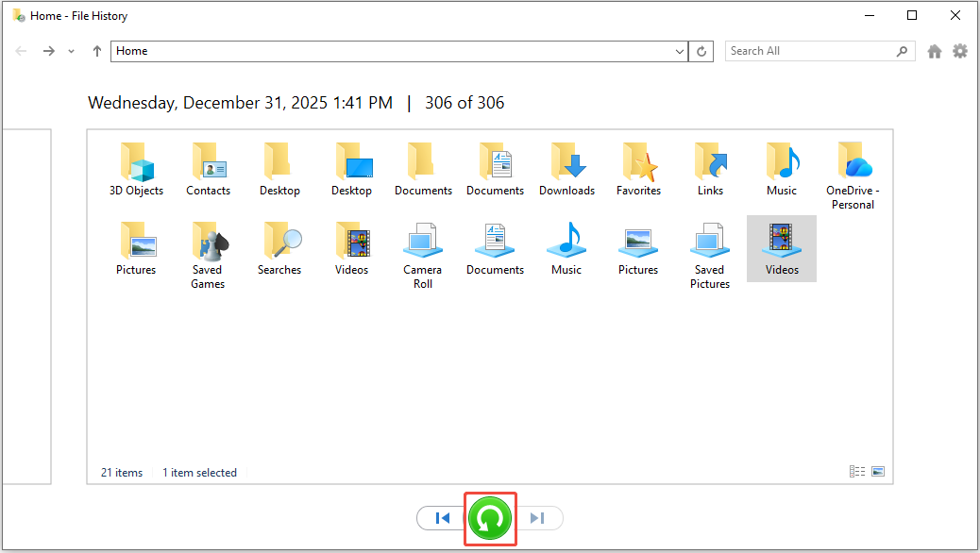The image size is (980, 553).
Task: Navigate up one folder level
Action: 96,51
